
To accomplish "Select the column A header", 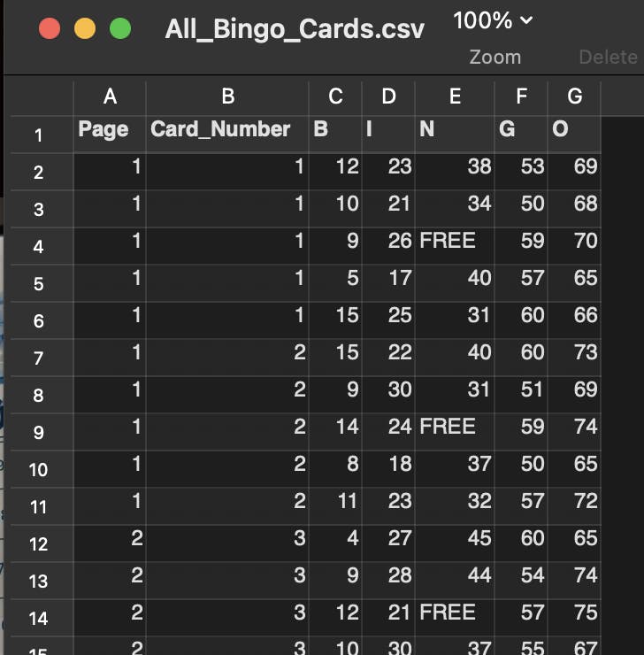I will point(110,96).
